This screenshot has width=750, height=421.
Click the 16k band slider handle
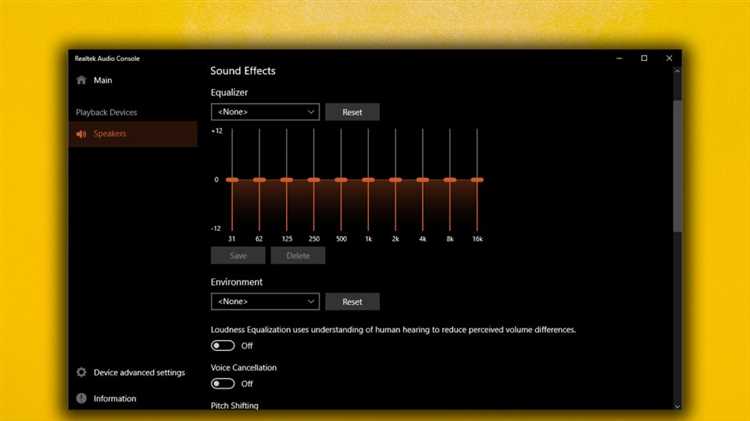coord(477,180)
